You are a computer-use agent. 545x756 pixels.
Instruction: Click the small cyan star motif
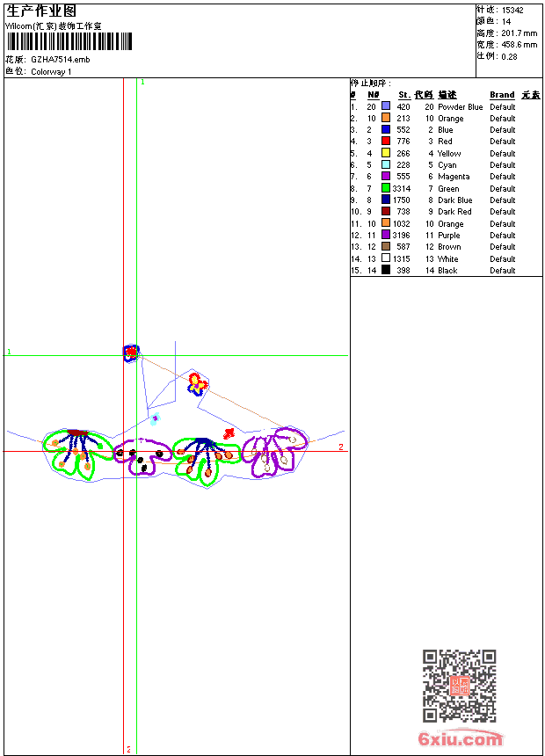(x=155, y=418)
